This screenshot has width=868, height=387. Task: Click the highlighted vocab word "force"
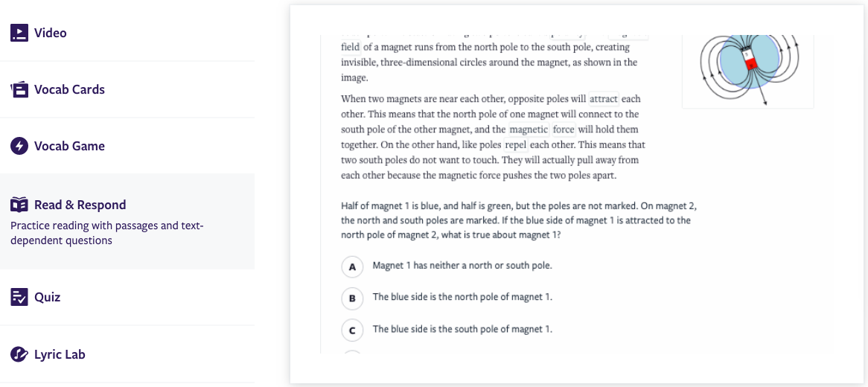pyautogui.click(x=564, y=129)
